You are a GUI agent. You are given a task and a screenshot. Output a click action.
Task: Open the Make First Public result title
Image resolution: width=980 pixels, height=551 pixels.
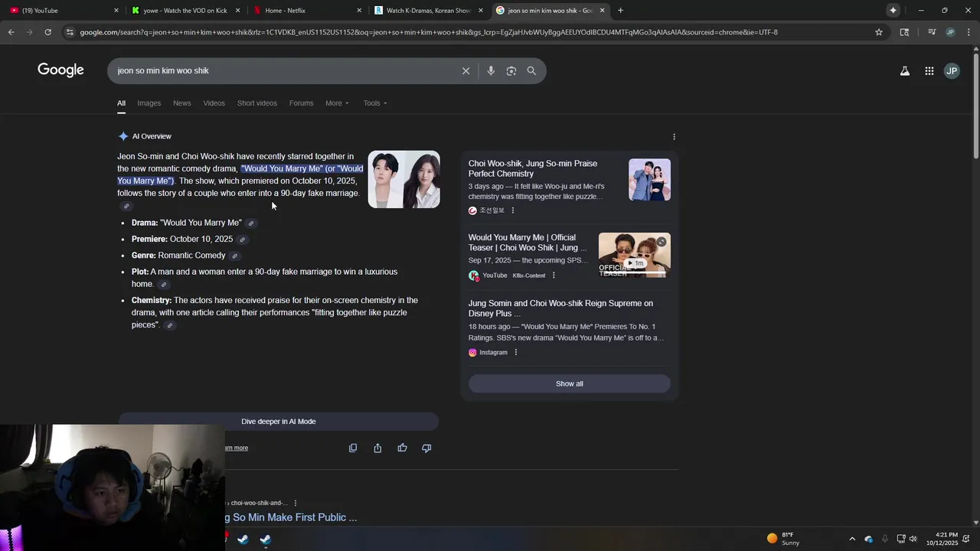click(291, 517)
